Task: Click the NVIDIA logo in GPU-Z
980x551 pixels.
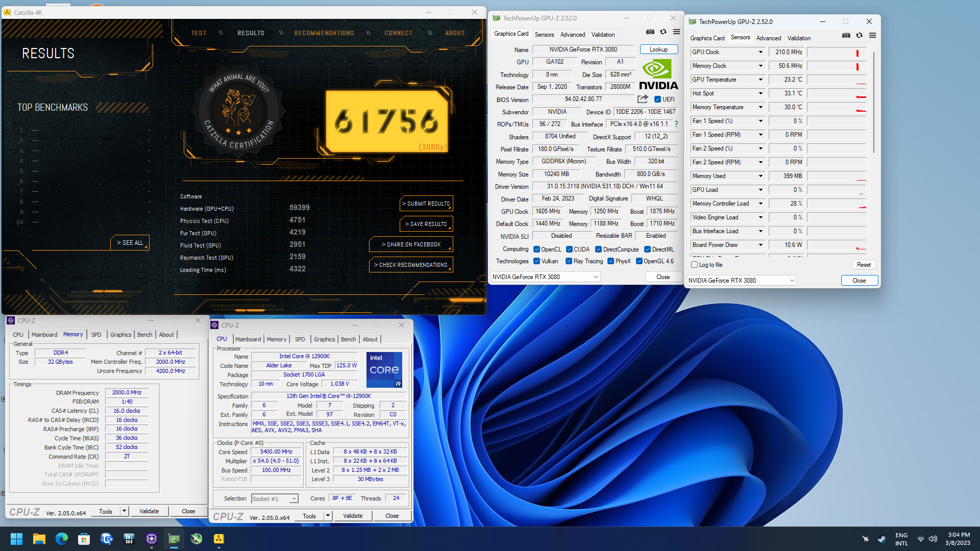Action: click(x=658, y=74)
